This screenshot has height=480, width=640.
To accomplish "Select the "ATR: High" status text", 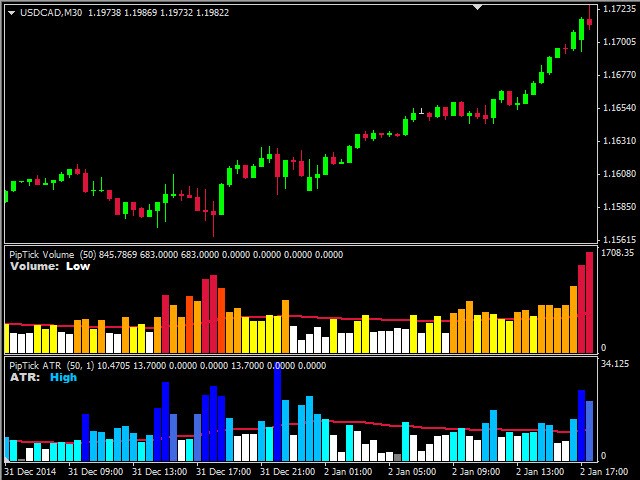I will pyautogui.click(x=43, y=377).
